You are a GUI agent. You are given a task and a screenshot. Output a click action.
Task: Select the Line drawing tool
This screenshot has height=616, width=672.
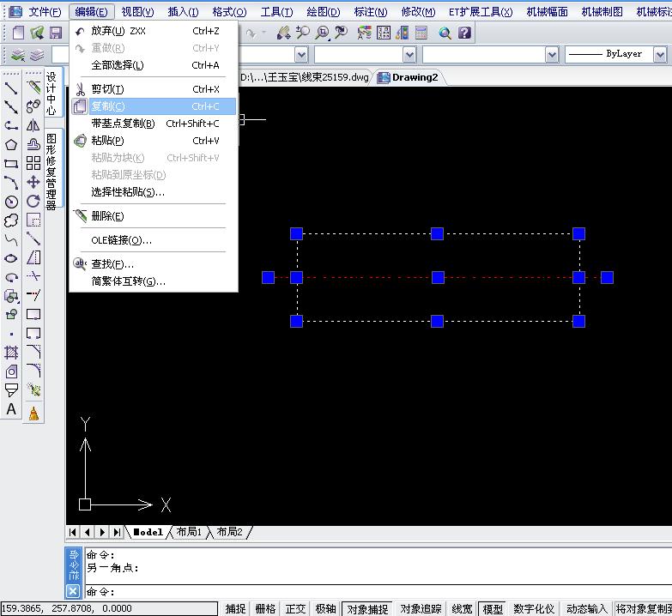pyautogui.click(x=11, y=88)
